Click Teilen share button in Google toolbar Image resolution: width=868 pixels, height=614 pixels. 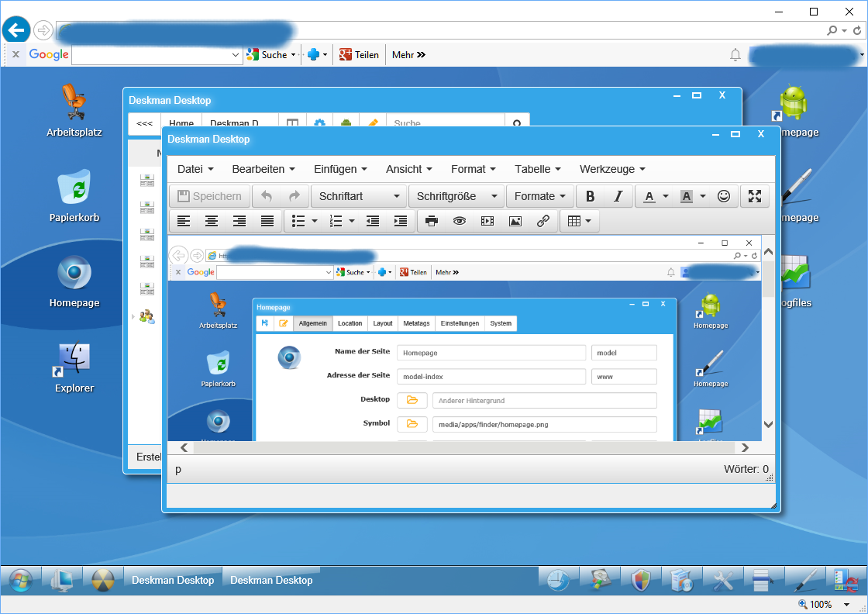coord(360,55)
